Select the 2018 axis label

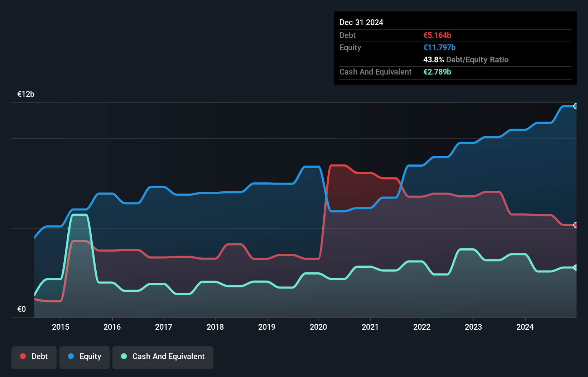pos(215,327)
